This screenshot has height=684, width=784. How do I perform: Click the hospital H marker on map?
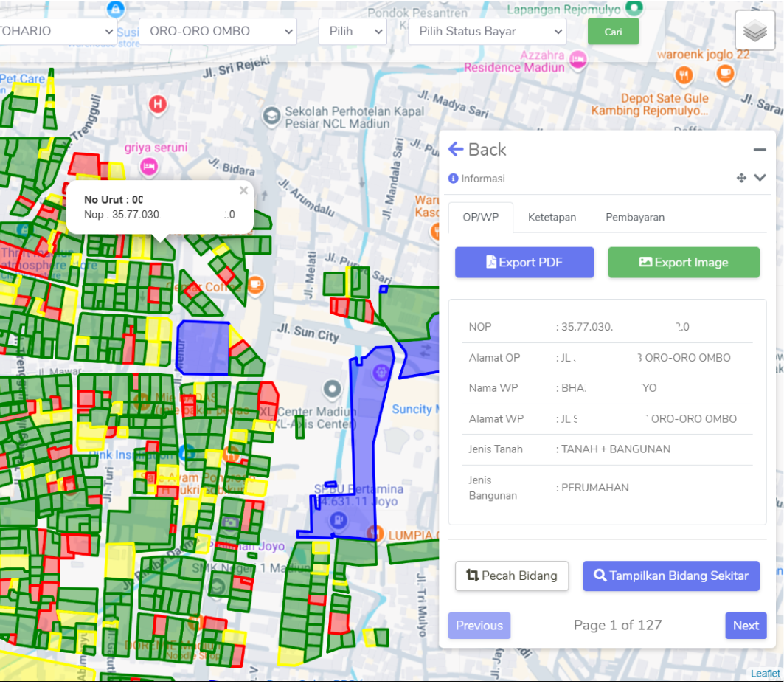[158, 105]
